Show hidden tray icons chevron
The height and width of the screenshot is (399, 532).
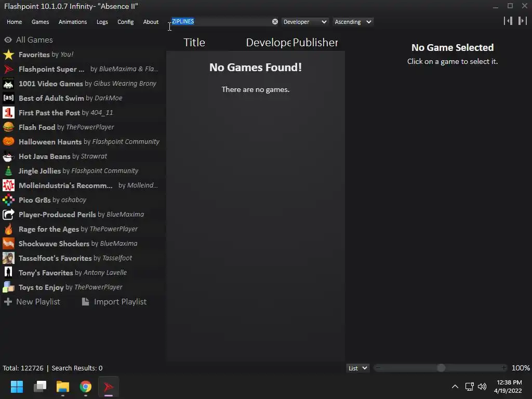click(x=455, y=387)
